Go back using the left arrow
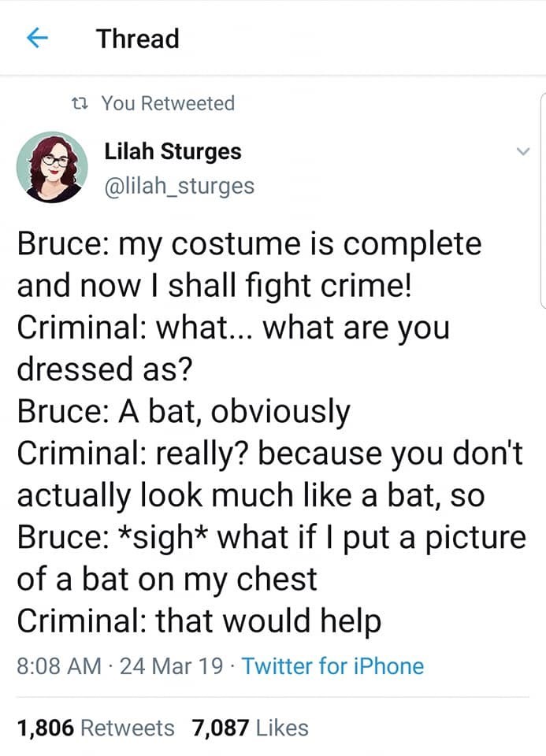The image size is (546, 756). click(x=35, y=39)
